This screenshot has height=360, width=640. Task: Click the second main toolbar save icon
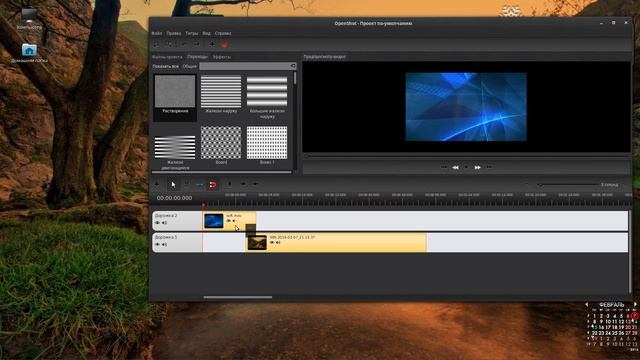(170, 44)
